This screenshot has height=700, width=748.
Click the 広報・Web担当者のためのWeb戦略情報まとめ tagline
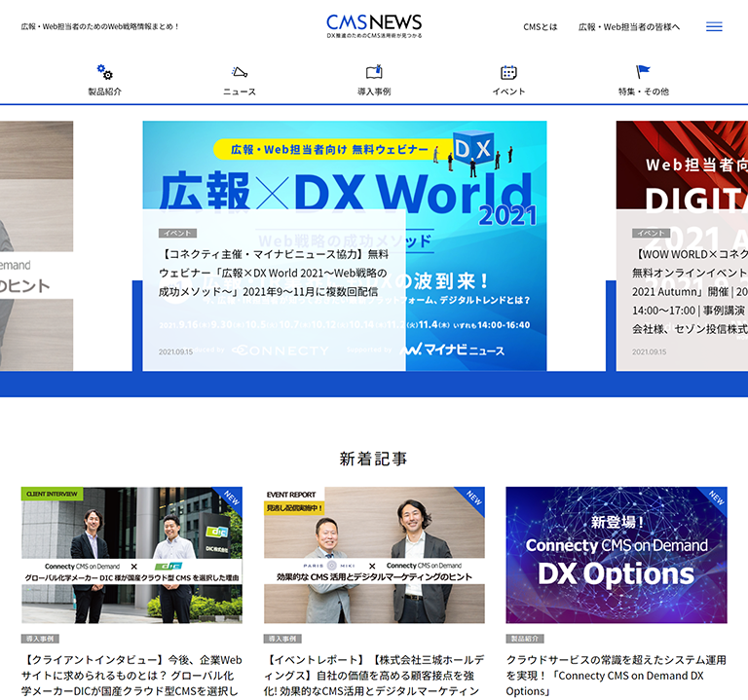[x=100, y=26]
